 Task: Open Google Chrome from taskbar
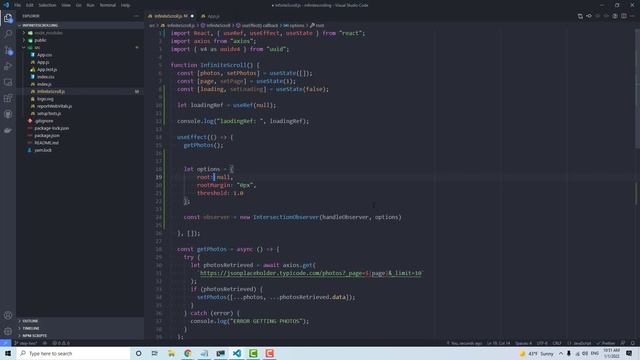[188, 353]
